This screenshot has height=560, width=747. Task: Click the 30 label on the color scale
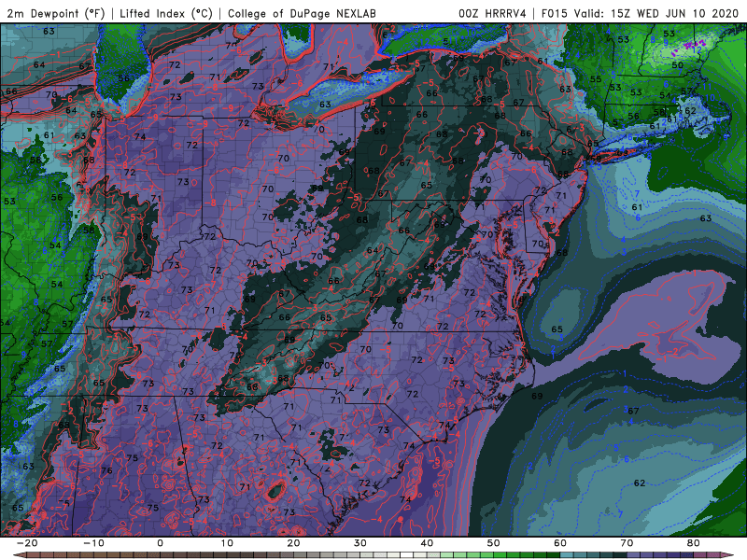tap(360, 543)
